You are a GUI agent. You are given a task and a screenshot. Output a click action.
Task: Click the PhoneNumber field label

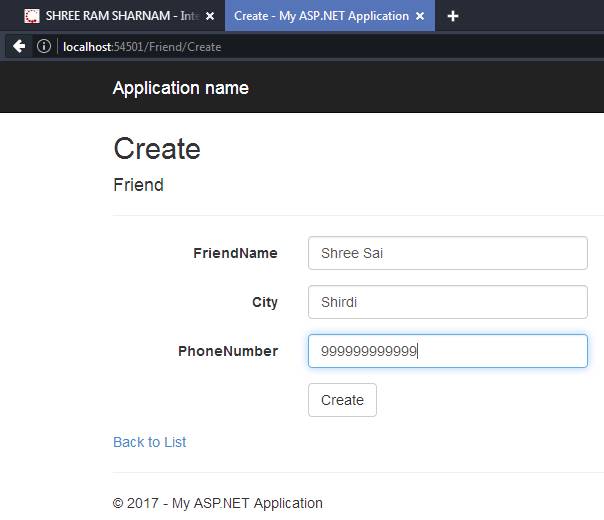(x=228, y=351)
